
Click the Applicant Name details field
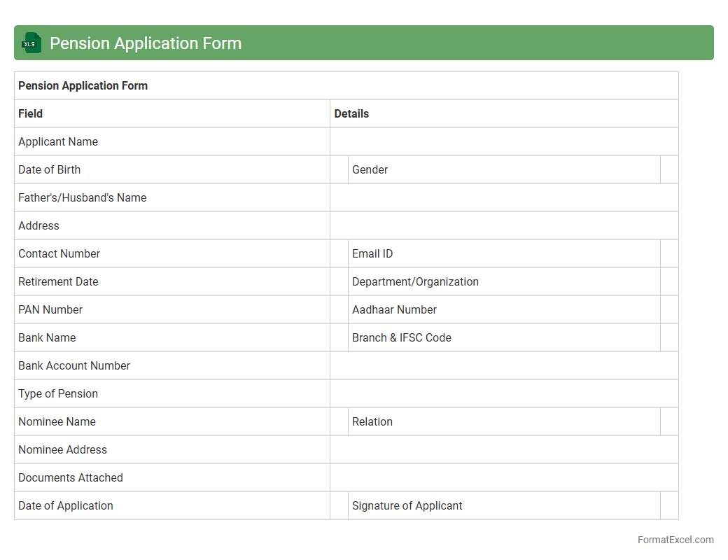click(504, 142)
